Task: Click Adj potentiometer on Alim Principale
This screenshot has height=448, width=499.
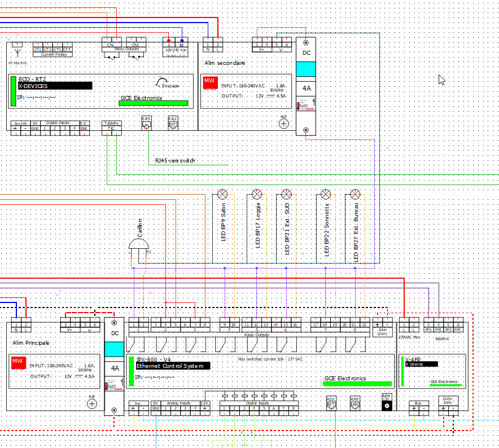Action: click(92, 403)
